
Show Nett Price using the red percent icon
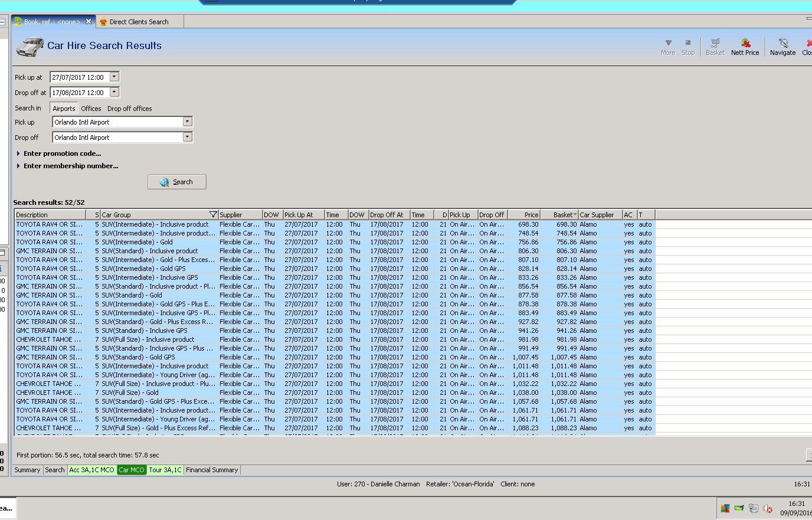745,42
